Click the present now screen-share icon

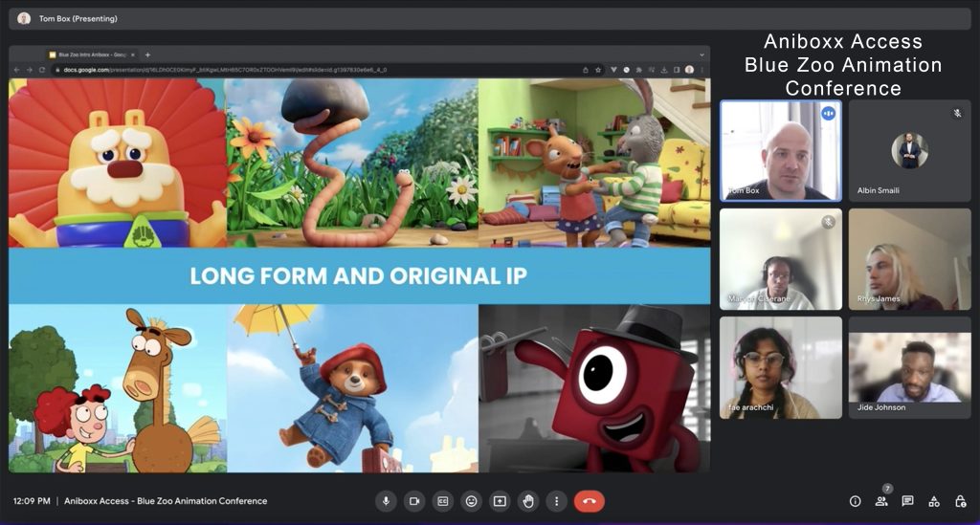[500, 501]
